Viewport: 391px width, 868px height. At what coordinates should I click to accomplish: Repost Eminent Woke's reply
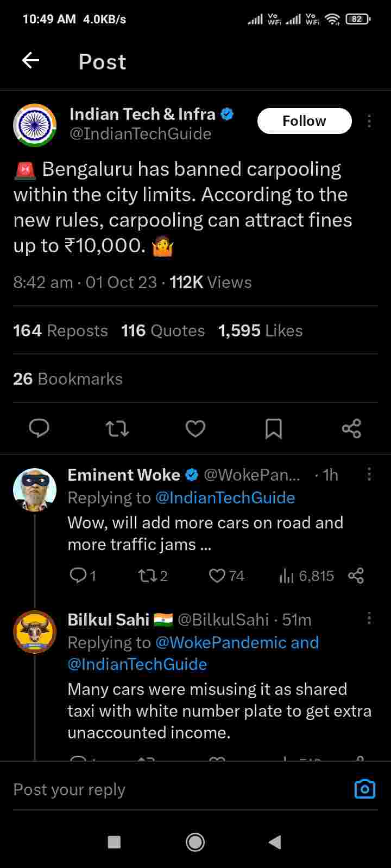point(148,576)
